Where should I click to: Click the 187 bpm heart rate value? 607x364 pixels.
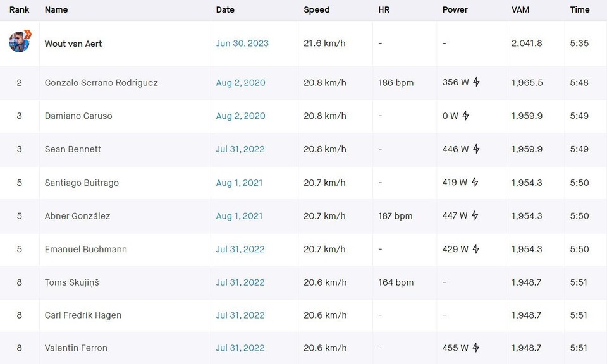(x=395, y=216)
